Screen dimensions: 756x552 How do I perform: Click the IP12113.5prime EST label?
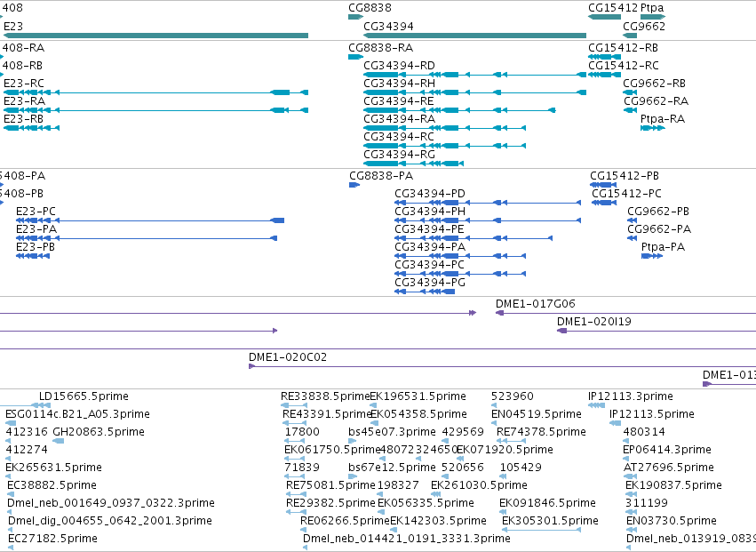[x=652, y=414]
